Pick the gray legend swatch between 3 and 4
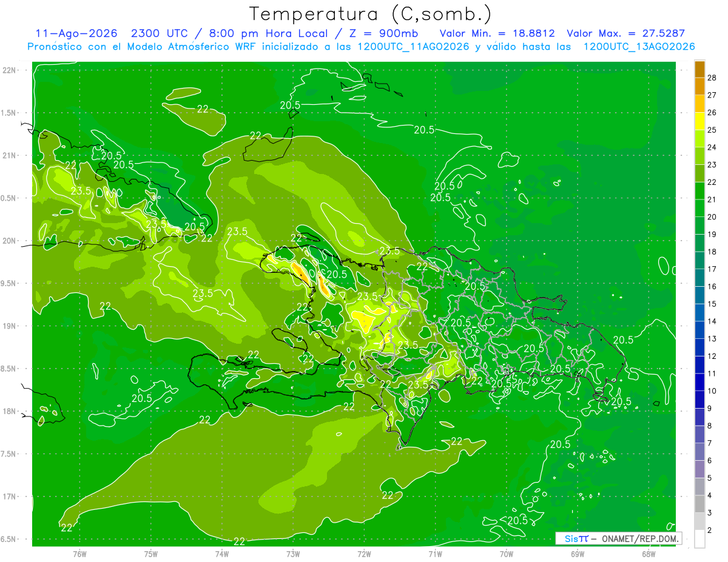 click(699, 504)
